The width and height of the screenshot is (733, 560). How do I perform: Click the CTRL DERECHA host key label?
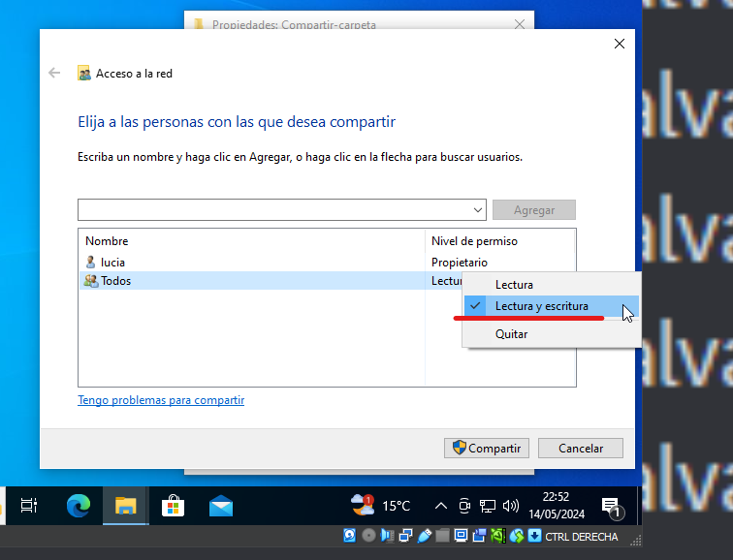[581, 537]
